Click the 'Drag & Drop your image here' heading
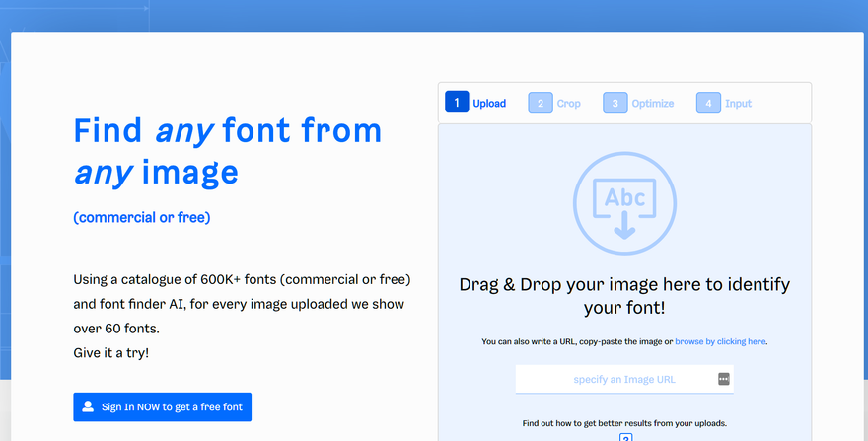 pyautogui.click(x=624, y=296)
